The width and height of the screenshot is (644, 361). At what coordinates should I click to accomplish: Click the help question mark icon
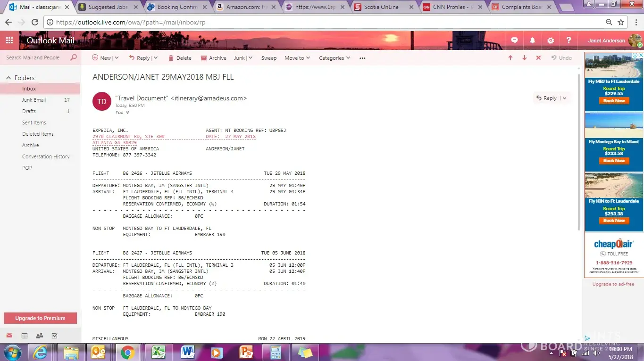click(569, 41)
